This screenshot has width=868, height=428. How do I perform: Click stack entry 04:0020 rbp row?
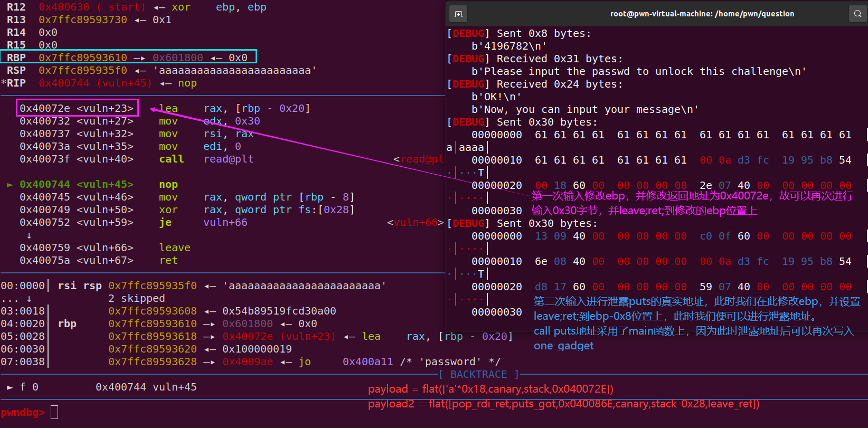(x=159, y=324)
